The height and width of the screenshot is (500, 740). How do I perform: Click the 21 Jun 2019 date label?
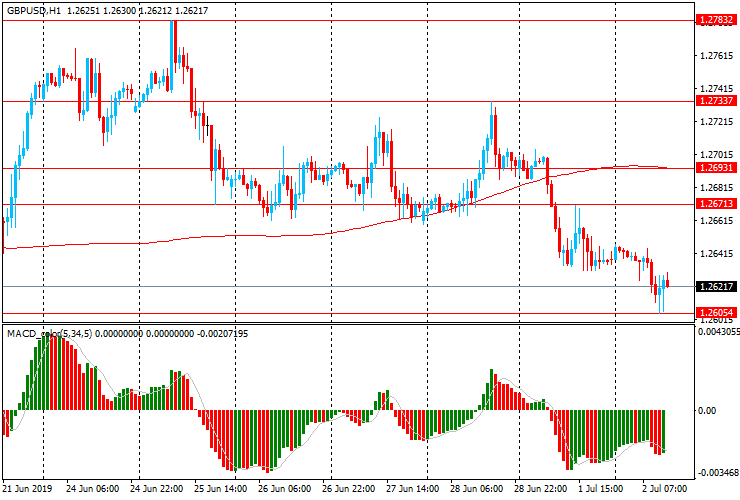pyautogui.click(x=26, y=489)
